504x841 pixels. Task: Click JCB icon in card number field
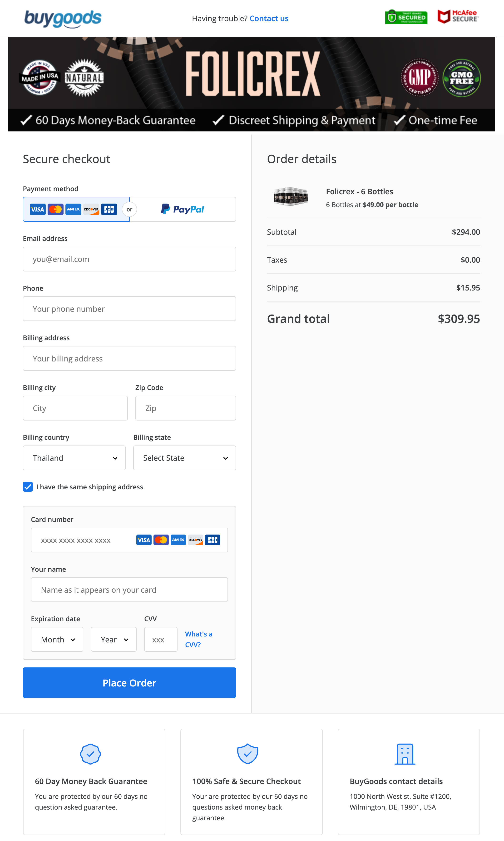pos(212,540)
